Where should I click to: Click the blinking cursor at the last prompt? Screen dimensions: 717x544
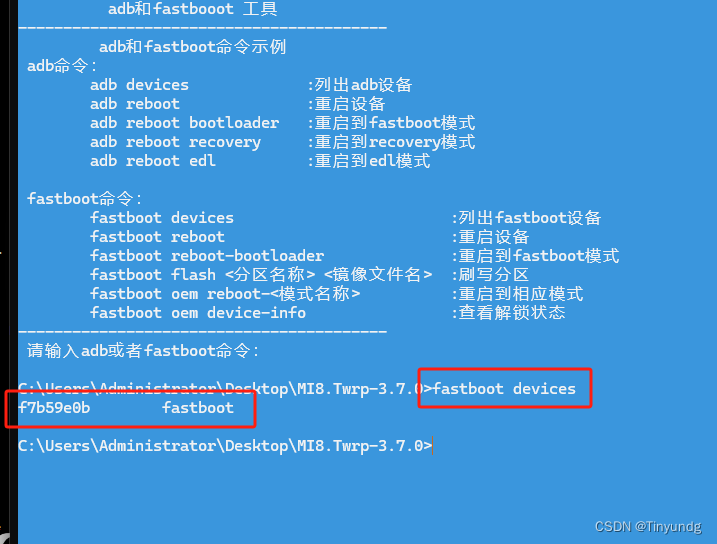(433, 445)
